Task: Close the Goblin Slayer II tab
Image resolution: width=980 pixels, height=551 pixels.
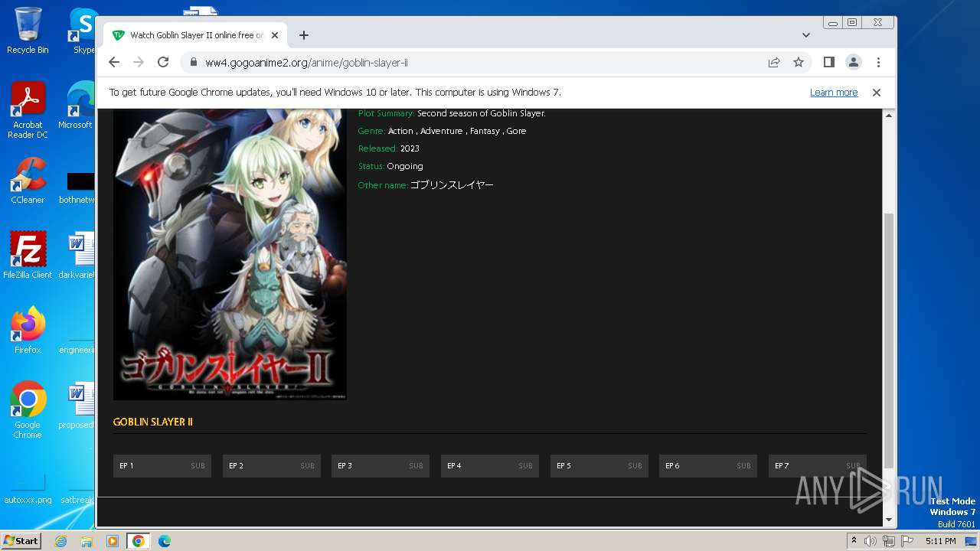Action: click(x=275, y=35)
